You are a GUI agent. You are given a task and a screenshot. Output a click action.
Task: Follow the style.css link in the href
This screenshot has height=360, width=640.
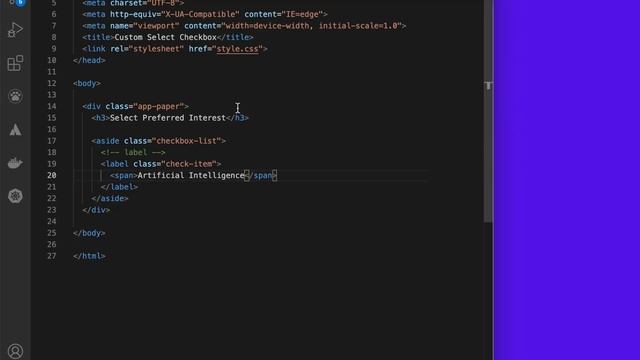pos(238,49)
